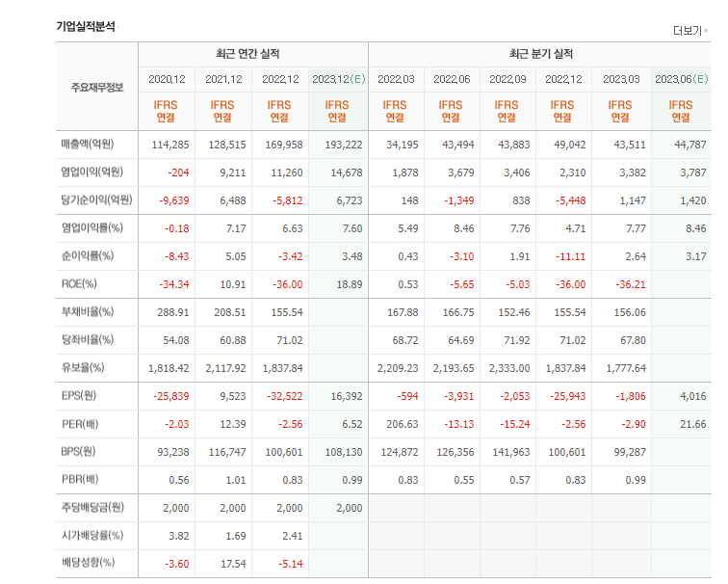Click the 매출액(억원) row label
Screen dimensions: 728x584
[x=88, y=144]
